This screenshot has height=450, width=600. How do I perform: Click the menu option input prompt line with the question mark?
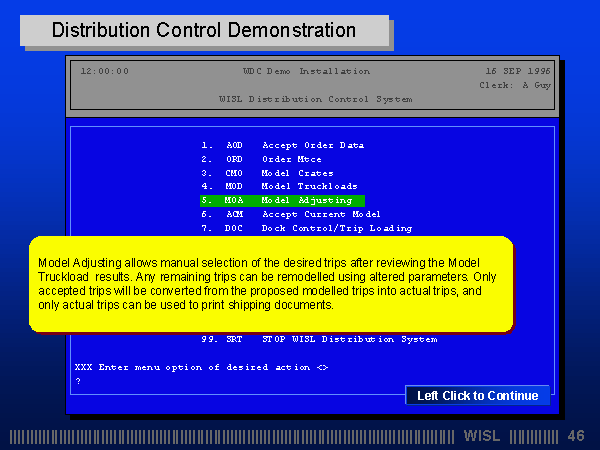(78, 381)
